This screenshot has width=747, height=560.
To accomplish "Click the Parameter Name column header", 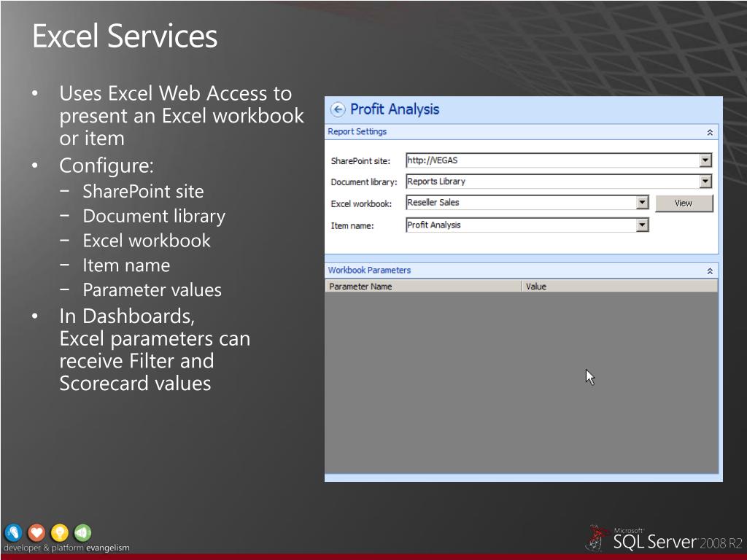I will 423,286.
